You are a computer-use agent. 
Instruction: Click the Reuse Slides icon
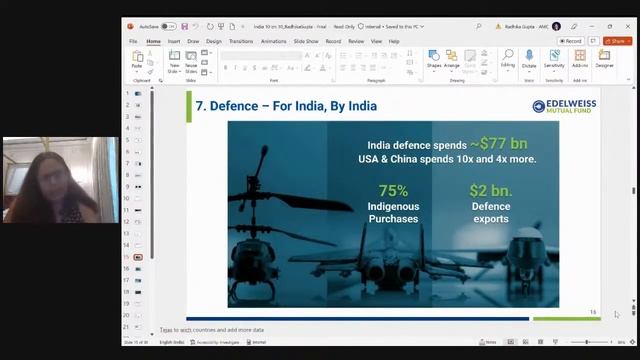click(x=191, y=56)
